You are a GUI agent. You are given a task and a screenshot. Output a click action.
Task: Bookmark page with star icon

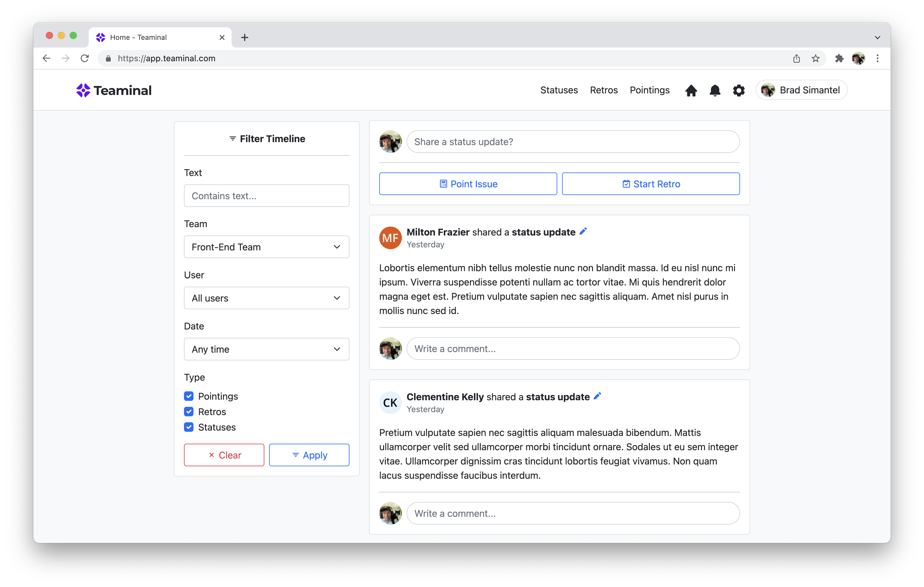[x=815, y=58]
